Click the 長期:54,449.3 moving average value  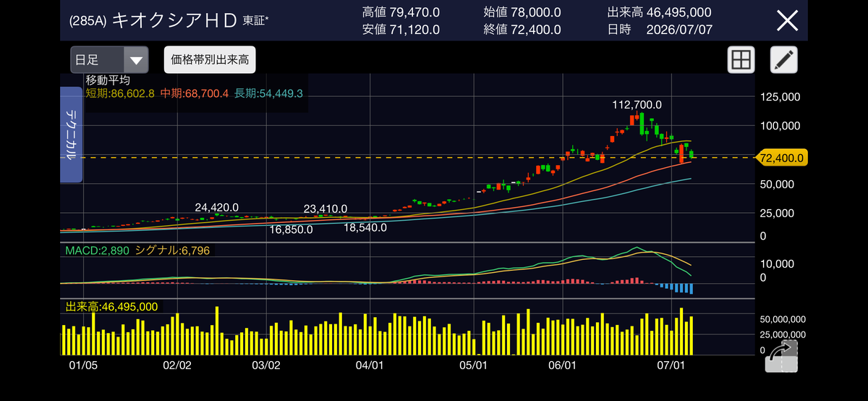(x=268, y=93)
